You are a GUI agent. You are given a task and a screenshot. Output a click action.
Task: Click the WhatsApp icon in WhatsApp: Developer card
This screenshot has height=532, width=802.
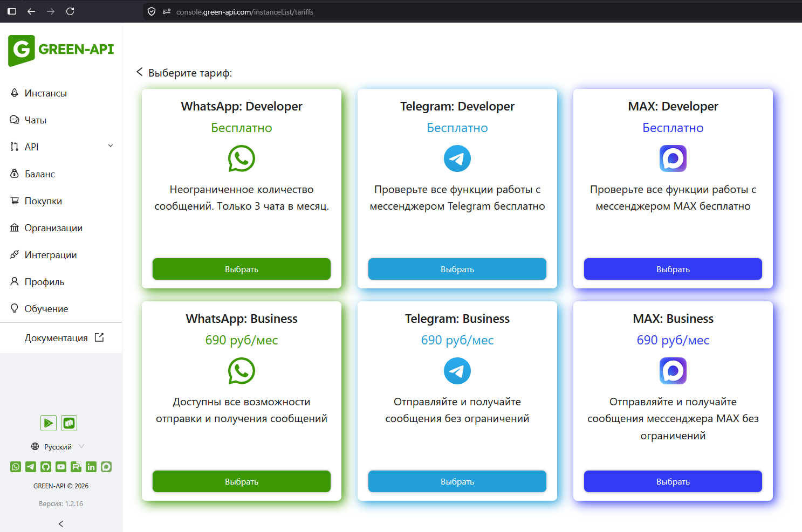tap(242, 158)
